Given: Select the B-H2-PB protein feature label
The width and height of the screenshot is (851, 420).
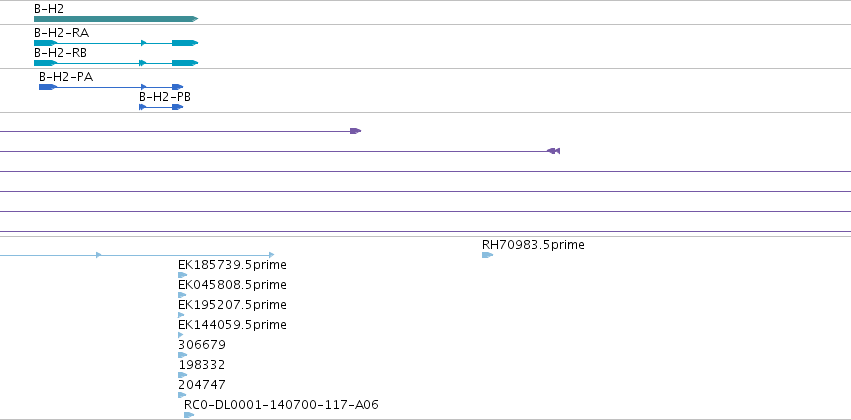Looking at the screenshot, I should pyautogui.click(x=165, y=97).
